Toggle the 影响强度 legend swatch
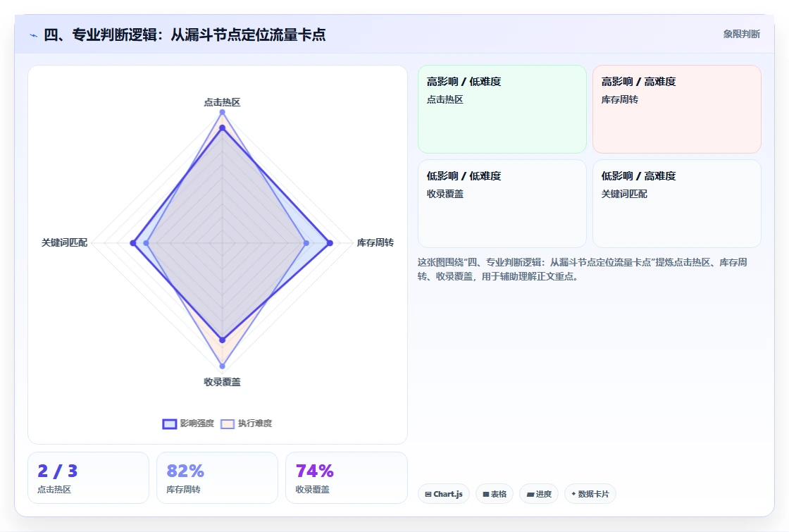This screenshot has height=532, width=789. click(x=170, y=423)
